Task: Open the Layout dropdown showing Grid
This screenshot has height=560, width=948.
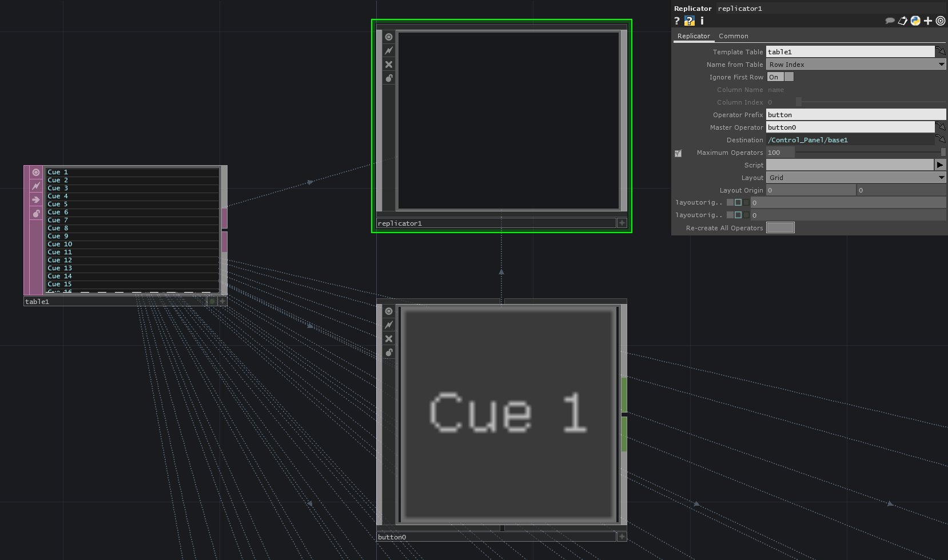Action: [855, 178]
